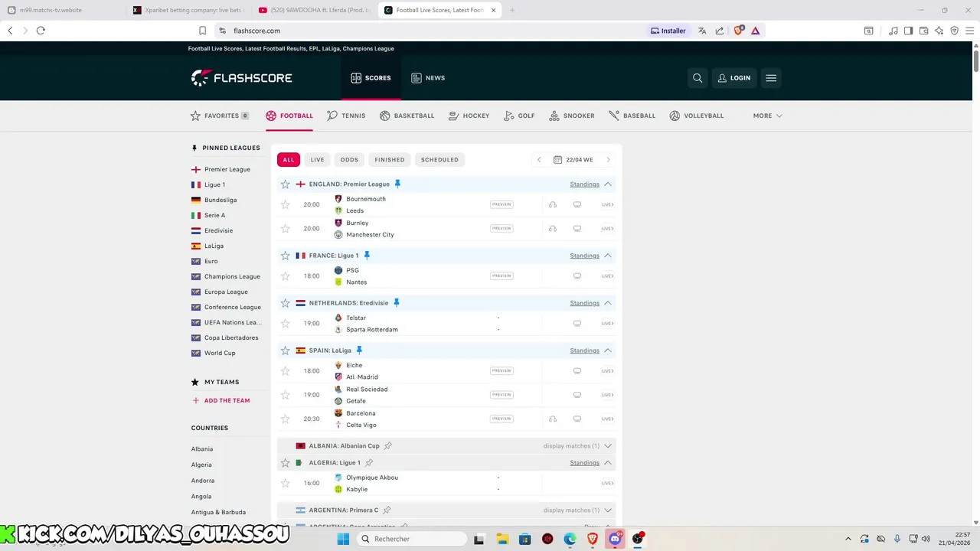The image size is (980, 551).
Task: Open Champions League in pinned leagues
Action: 232,276
